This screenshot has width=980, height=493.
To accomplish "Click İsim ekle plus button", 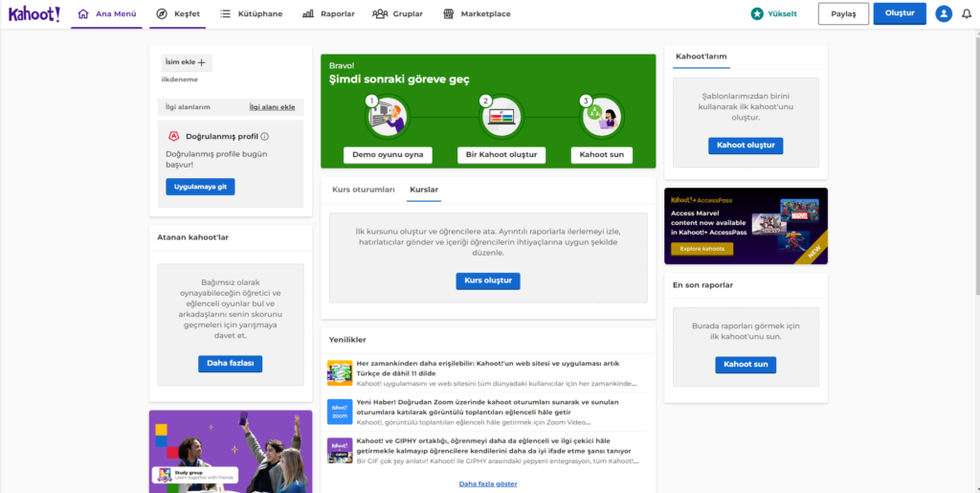I will pos(187,62).
